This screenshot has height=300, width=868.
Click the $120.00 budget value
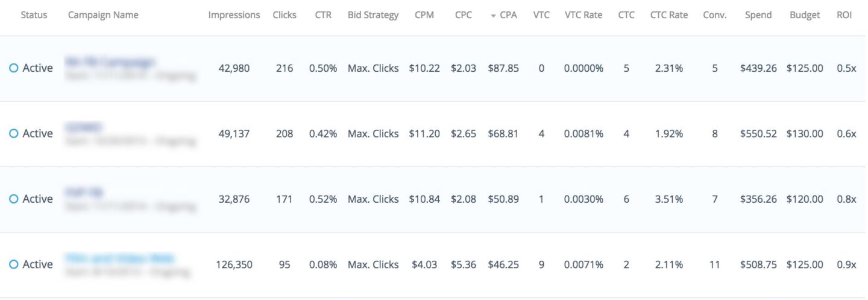(805, 199)
